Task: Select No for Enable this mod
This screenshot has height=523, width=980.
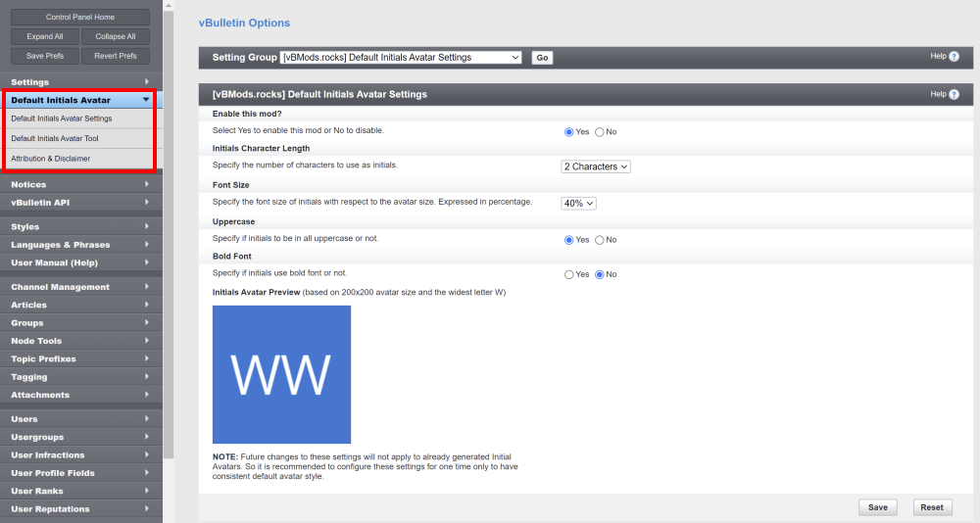Action: pos(600,132)
